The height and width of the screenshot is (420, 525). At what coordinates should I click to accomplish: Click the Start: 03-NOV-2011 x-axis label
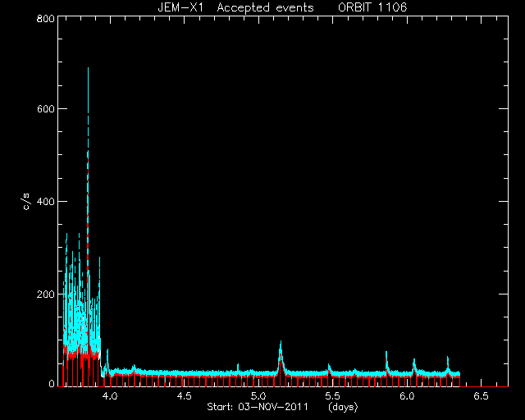pos(258,407)
